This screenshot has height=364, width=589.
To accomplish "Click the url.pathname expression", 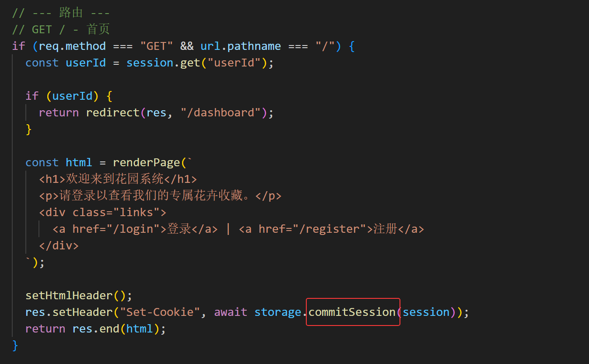I will click(240, 46).
